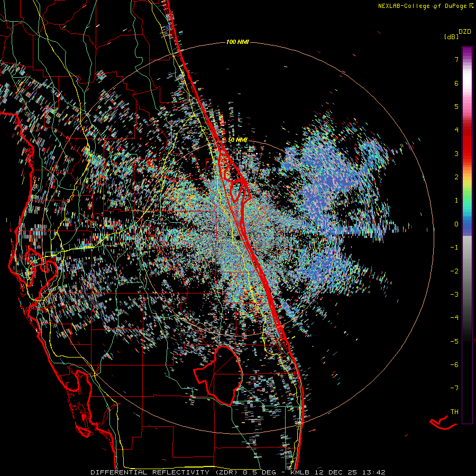Image resolution: width=476 pixels, height=476 pixels.
Task: Click the red-outlined Lake Okeechobee shape
Action: (218, 375)
